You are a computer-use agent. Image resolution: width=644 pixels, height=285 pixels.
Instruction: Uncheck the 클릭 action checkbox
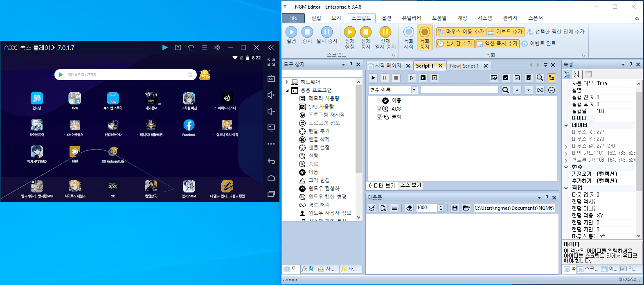coord(379,117)
